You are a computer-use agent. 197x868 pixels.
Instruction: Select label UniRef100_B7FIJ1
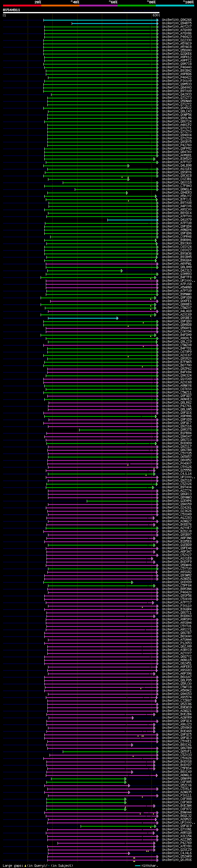(x=176, y=199)
